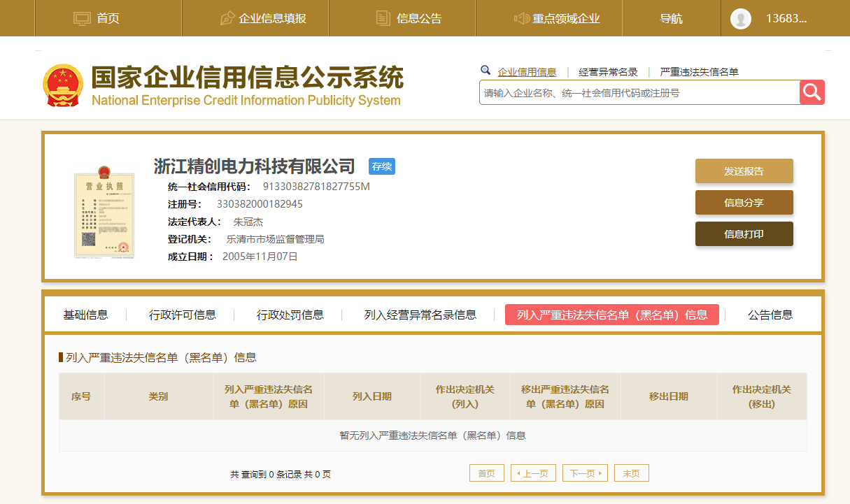This screenshot has width=850, height=504.
Task: Click the 移出日期 column header
Action: click(669, 396)
